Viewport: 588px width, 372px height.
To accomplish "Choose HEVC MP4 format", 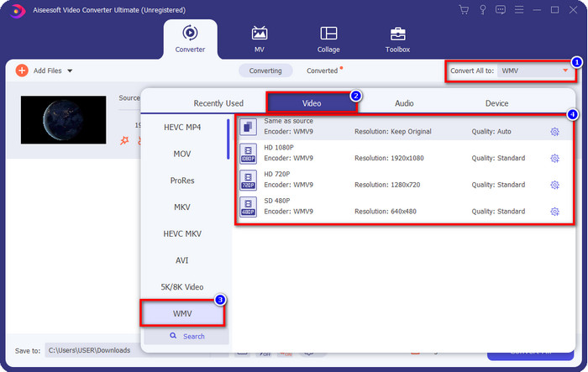I will click(182, 127).
